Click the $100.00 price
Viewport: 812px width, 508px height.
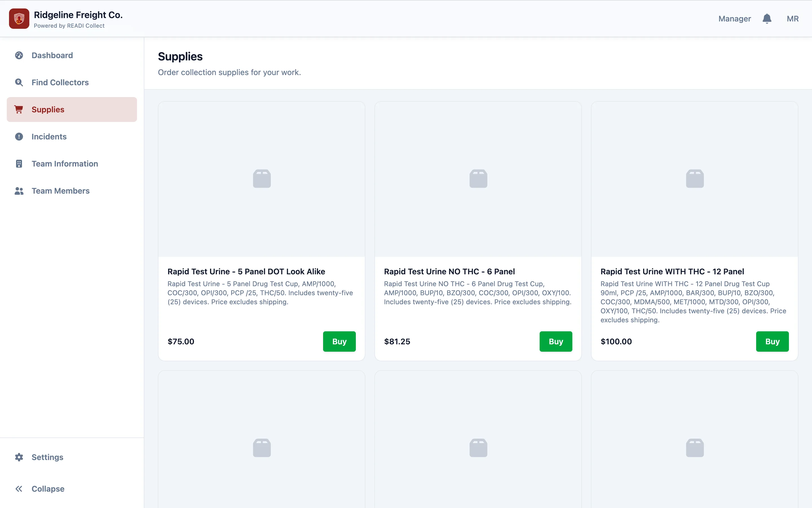(616, 341)
